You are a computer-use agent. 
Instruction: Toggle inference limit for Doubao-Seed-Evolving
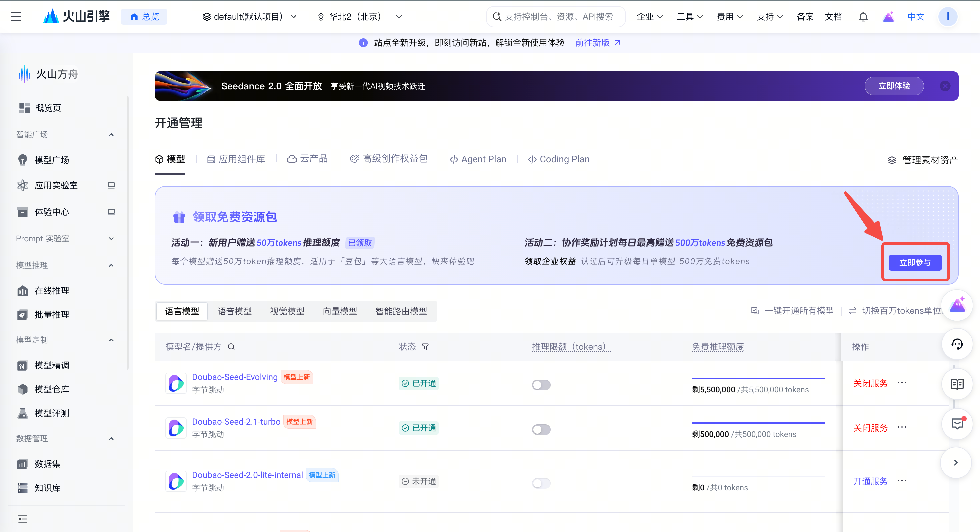[541, 385]
